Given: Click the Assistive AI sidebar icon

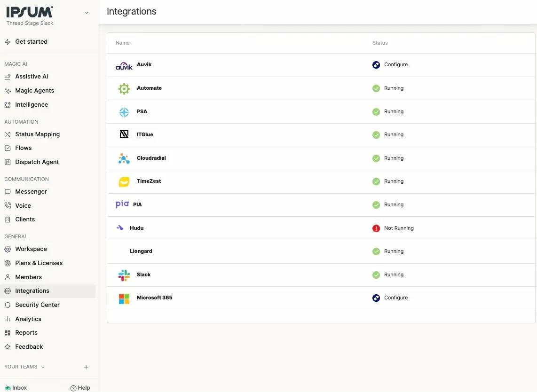Looking at the screenshot, I should (x=8, y=77).
